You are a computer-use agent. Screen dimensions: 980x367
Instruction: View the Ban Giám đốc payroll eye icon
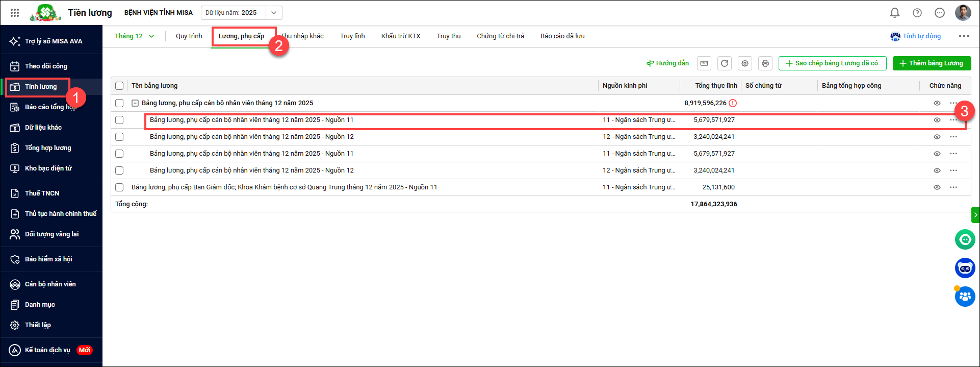[x=937, y=187]
